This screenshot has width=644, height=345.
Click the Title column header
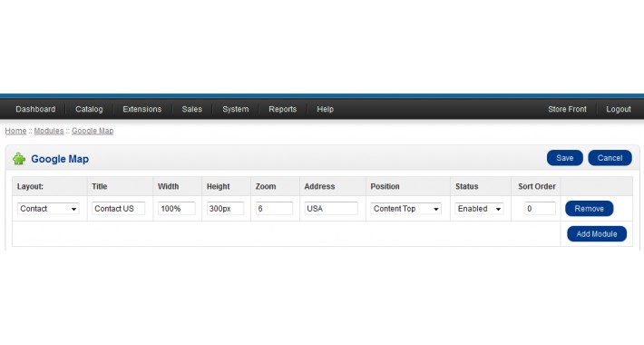tap(100, 186)
